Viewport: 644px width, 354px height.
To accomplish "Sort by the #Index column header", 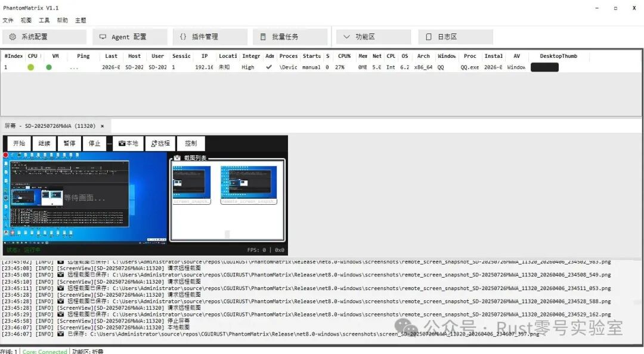I will pyautogui.click(x=13, y=56).
